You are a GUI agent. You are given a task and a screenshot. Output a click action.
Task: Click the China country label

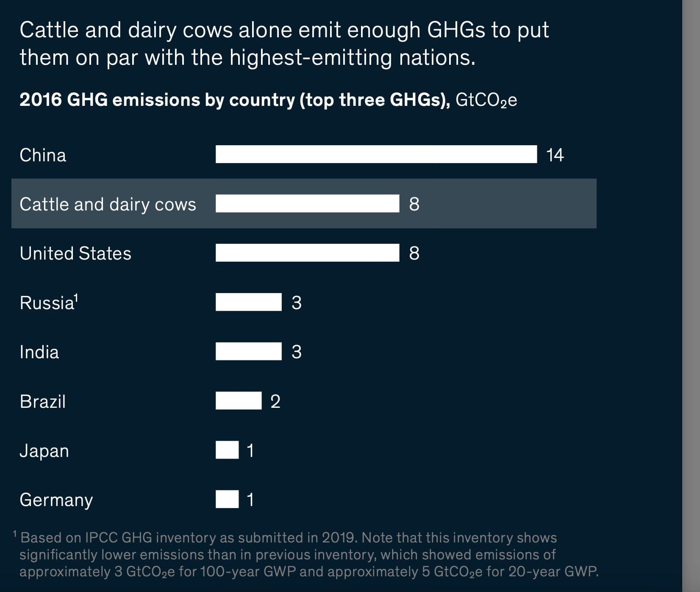43,155
